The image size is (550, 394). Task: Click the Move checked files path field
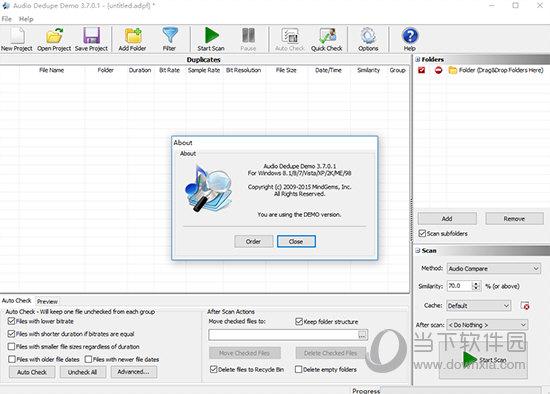[283, 335]
